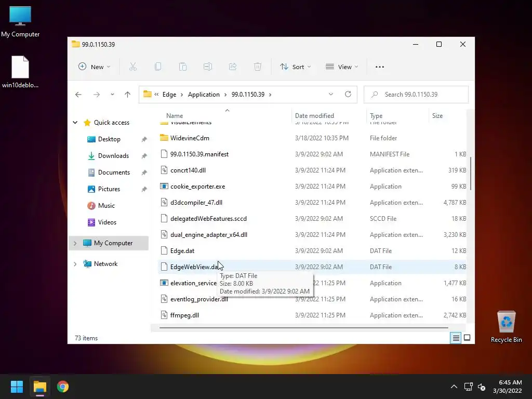Click the vertical scrollbar thumb
The height and width of the screenshot is (399, 532).
[471, 174]
